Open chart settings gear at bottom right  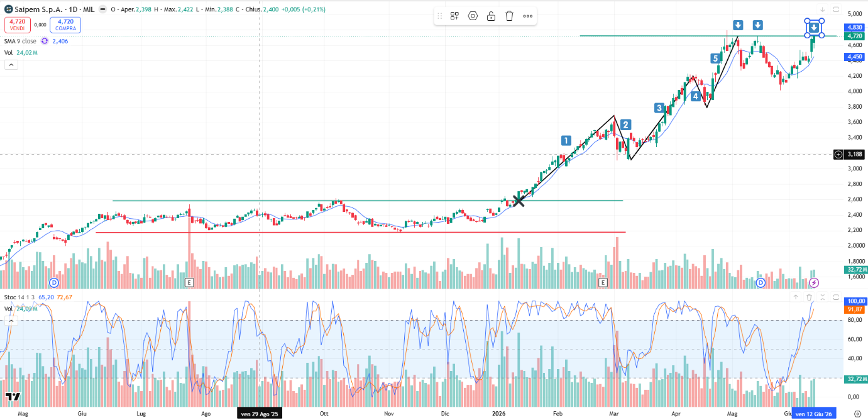[857, 413]
